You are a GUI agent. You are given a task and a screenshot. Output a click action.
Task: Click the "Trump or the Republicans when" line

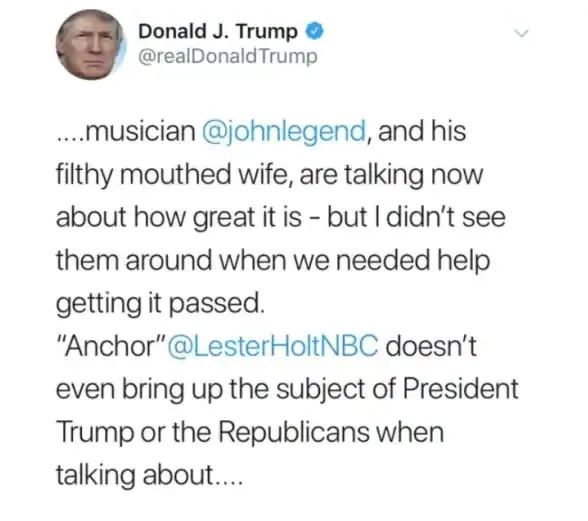(250, 432)
